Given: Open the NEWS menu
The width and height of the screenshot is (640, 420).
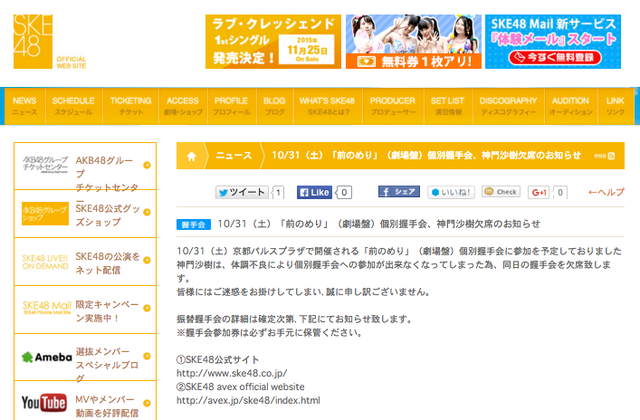Looking at the screenshot, I should tap(24, 106).
